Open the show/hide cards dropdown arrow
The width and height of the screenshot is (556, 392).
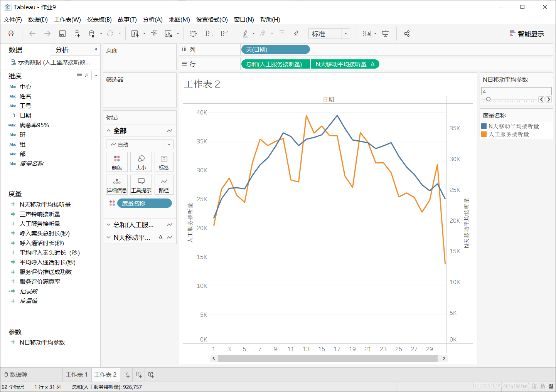click(375, 34)
